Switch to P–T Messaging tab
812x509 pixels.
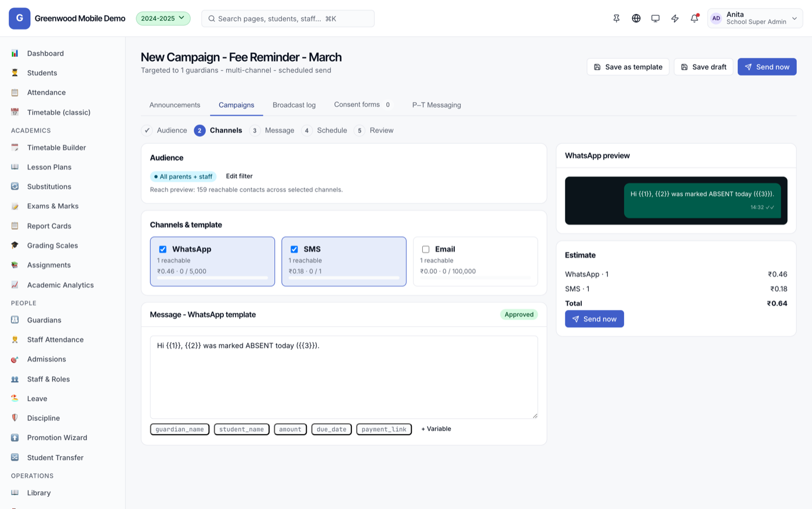pyautogui.click(x=437, y=105)
